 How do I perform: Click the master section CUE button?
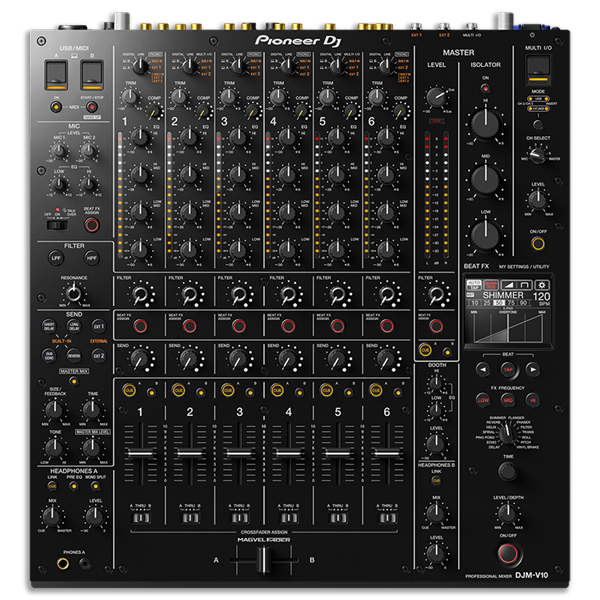point(425,350)
